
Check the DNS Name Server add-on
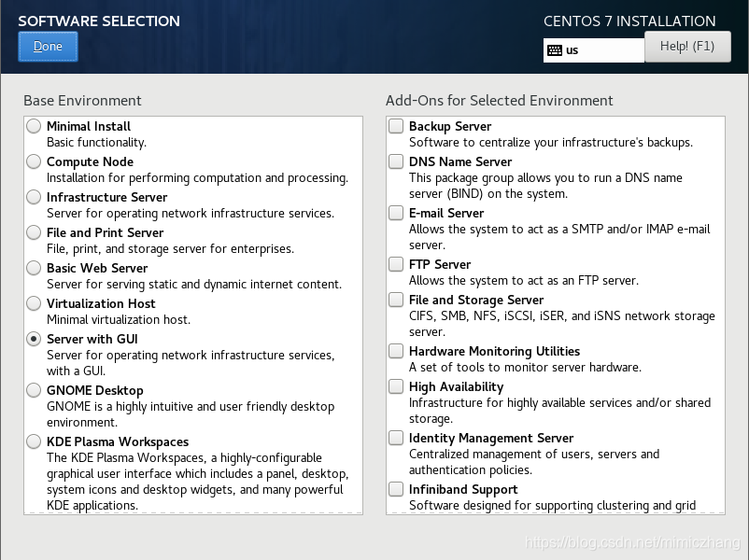pos(396,161)
